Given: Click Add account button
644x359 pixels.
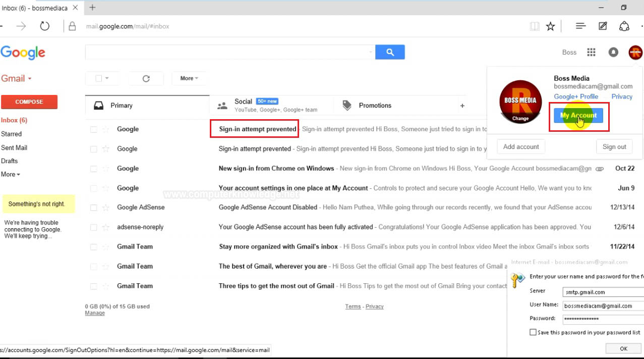Looking at the screenshot, I should pos(521,147).
